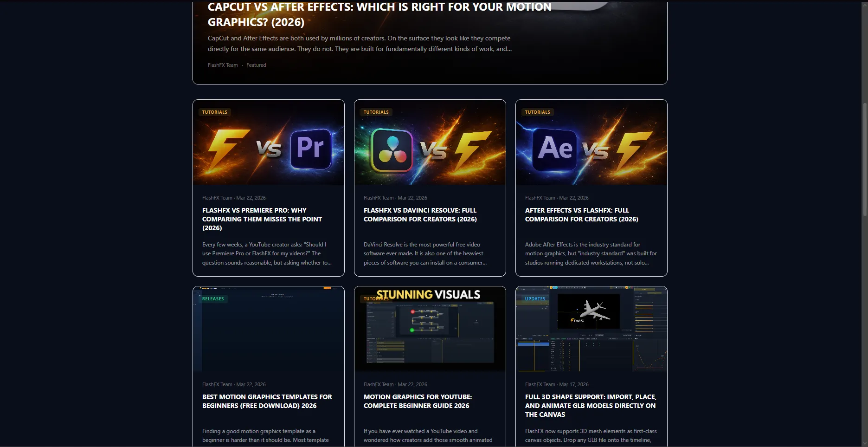Click 'FlashFX Team · Mar 17, 2026' date line
This screenshot has width=868, height=447.
coord(557,384)
